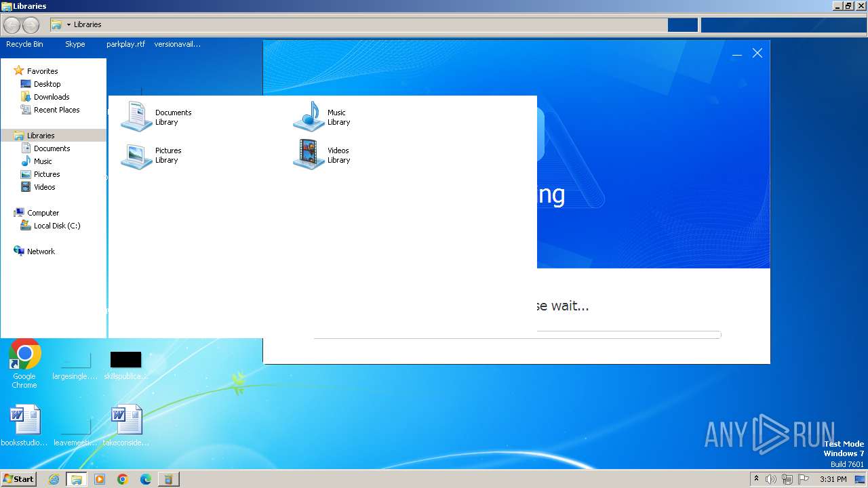
Task: Click the installer progress bar
Action: [x=517, y=335]
